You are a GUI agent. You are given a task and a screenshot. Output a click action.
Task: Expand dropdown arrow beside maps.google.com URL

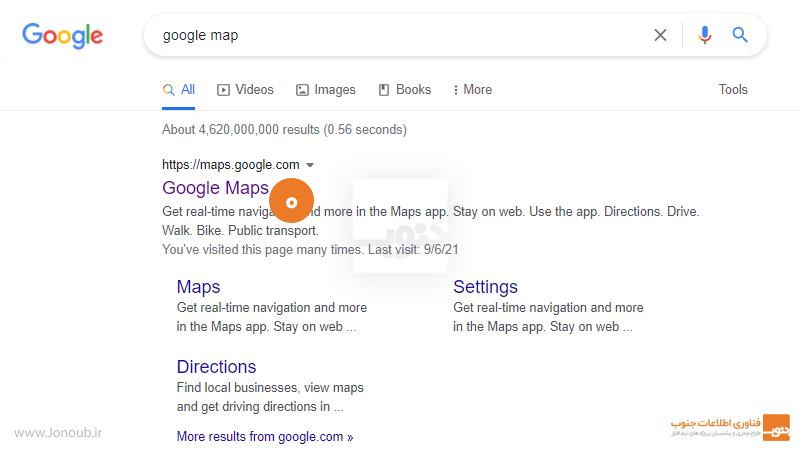(x=310, y=165)
